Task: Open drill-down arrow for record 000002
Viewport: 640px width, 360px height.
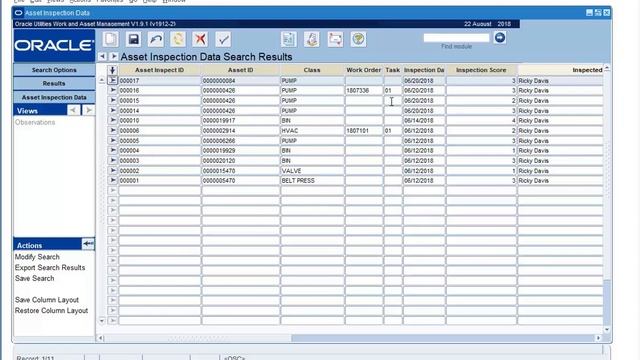Action: [113, 171]
